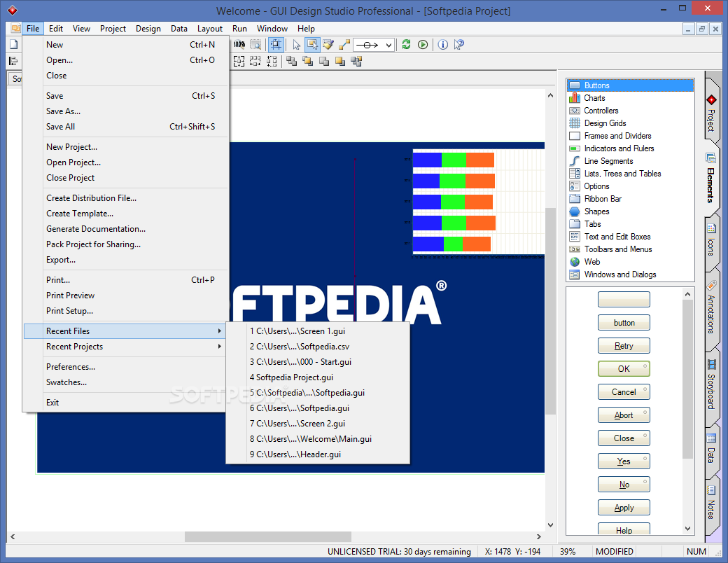Image resolution: width=728 pixels, height=563 pixels.
Task: Click the context help pointer icon
Action: coord(458,45)
